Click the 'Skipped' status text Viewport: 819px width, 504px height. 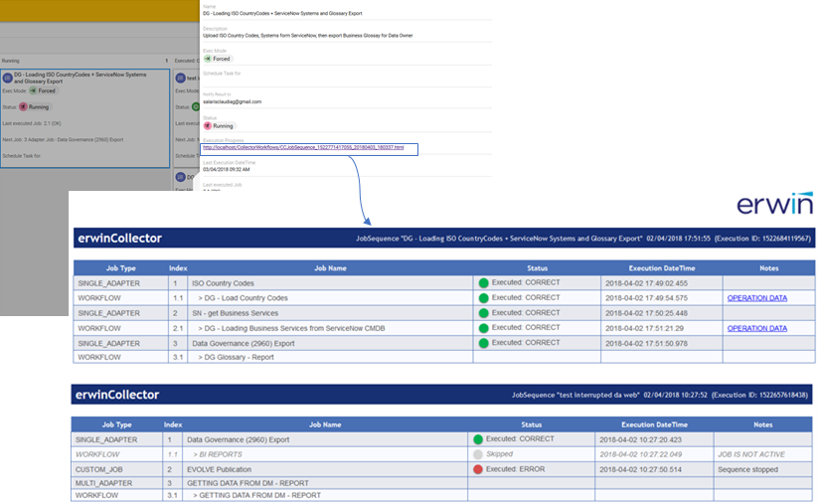pyautogui.click(x=499, y=454)
